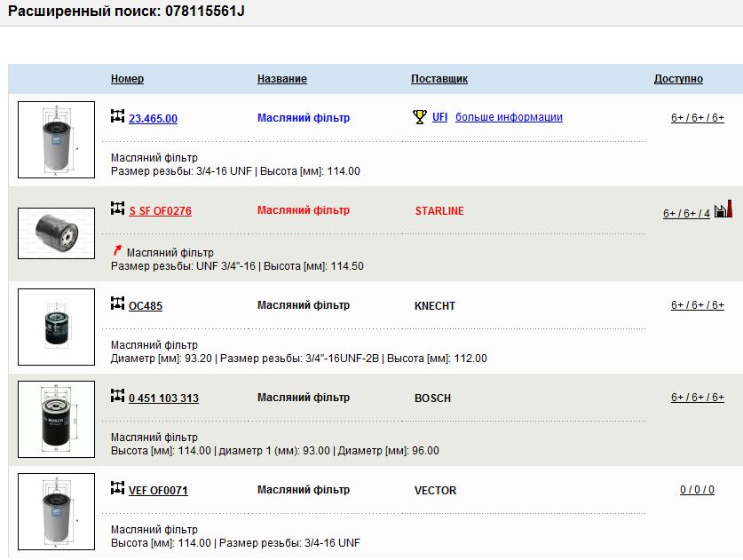Sort by the Доступно column header
Screen dimensions: 743x560
[x=678, y=79]
